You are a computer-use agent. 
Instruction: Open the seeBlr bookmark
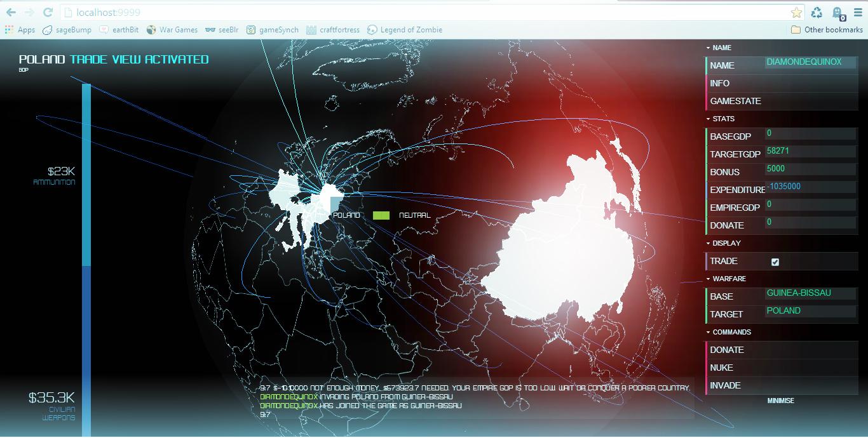pos(222,30)
